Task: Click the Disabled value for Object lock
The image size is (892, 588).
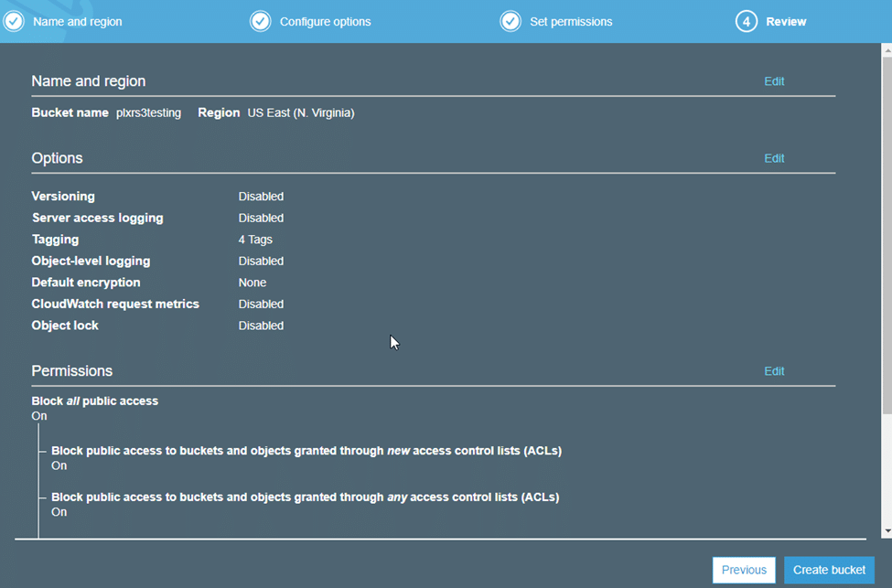Action: (261, 326)
